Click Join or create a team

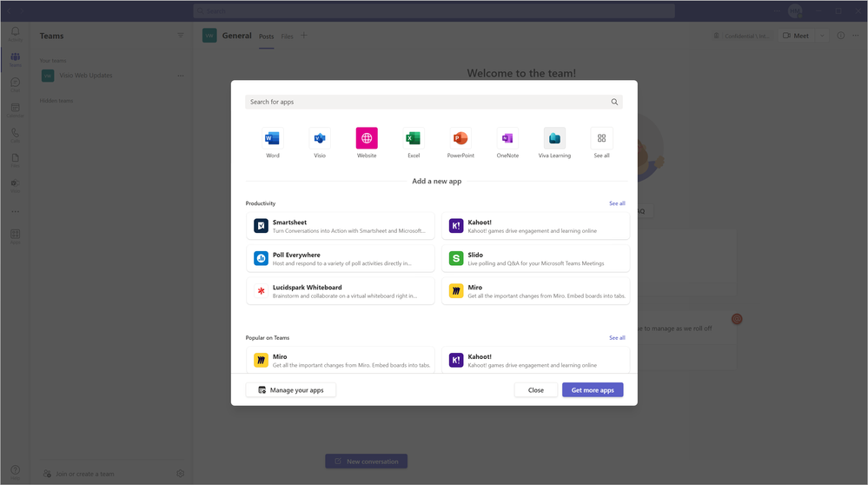[x=78, y=474]
